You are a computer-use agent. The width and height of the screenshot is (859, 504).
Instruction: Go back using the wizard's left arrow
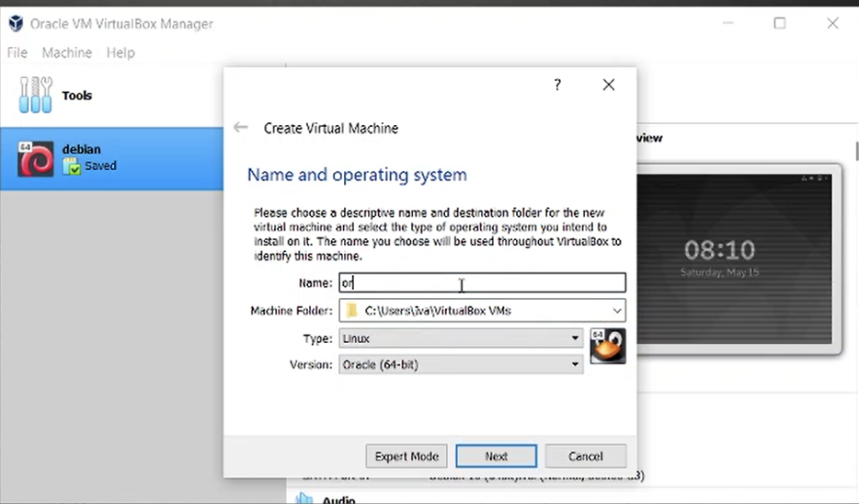pyautogui.click(x=241, y=128)
